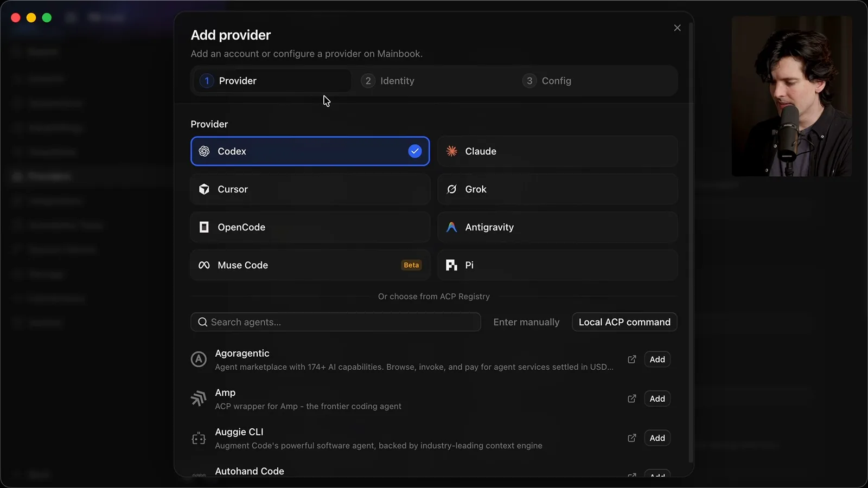Image resolution: width=868 pixels, height=488 pixels.
Task: Click the presenter webcam thumbnail
Action: (x=792, y=96)
